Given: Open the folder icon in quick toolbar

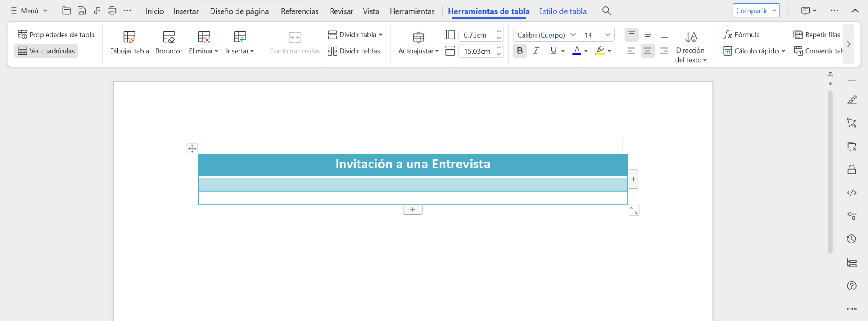Looking at the screenshot, I should point(67,11).
